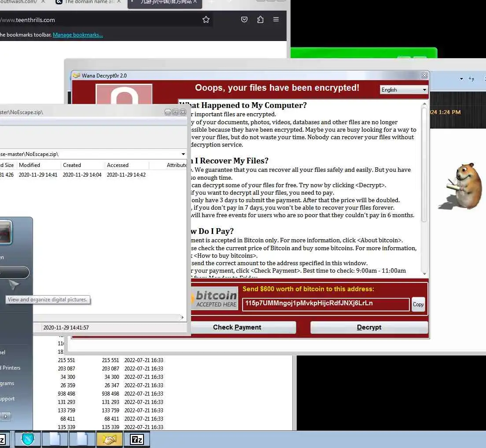Open the Pocket save icon in Firefox
Screen dimensions: 486x448
click(244, 19)
